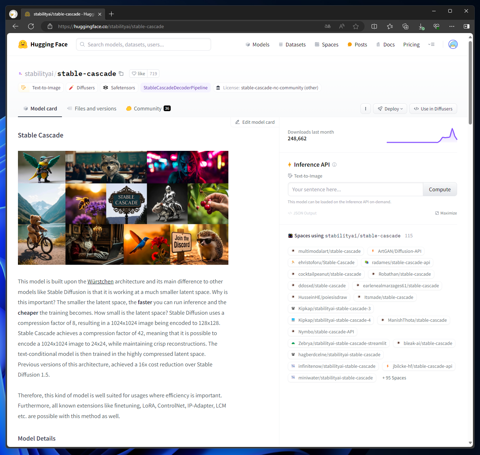Screen dimensions: 480x455
Task: Click the page vertical scrollbar thumb
Action: coord(470,82)
